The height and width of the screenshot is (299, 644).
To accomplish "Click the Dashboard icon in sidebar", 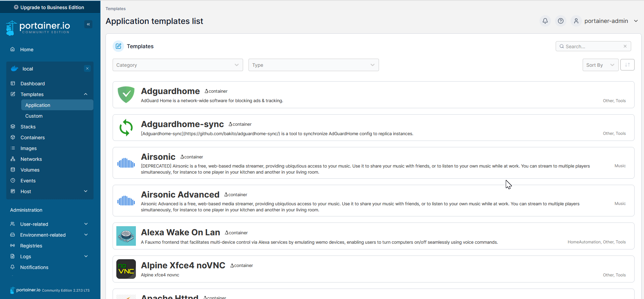I will click(x=13, y=83).
